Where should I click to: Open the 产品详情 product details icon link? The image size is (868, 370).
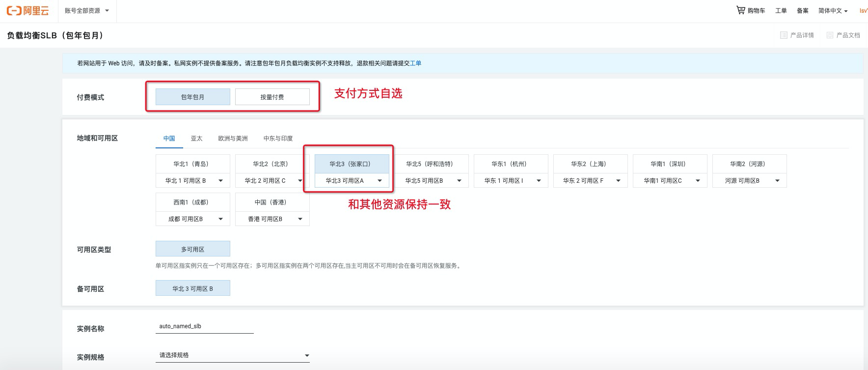click(784, 35)
